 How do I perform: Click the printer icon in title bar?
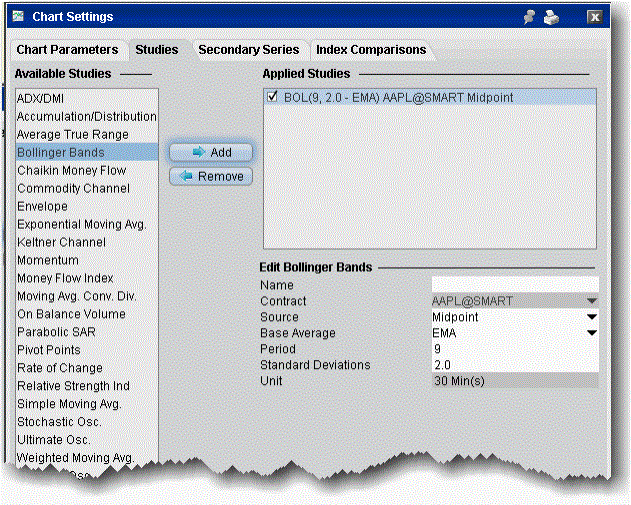point(554,17)
